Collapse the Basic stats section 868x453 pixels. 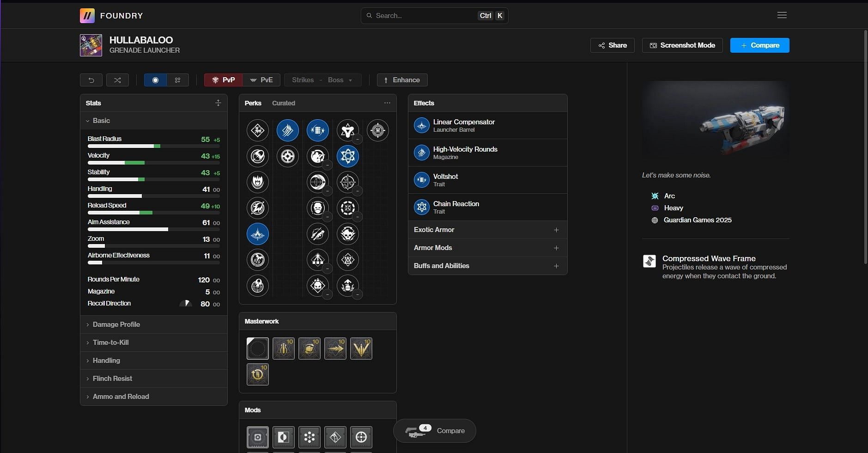click(x=153, y=121)
